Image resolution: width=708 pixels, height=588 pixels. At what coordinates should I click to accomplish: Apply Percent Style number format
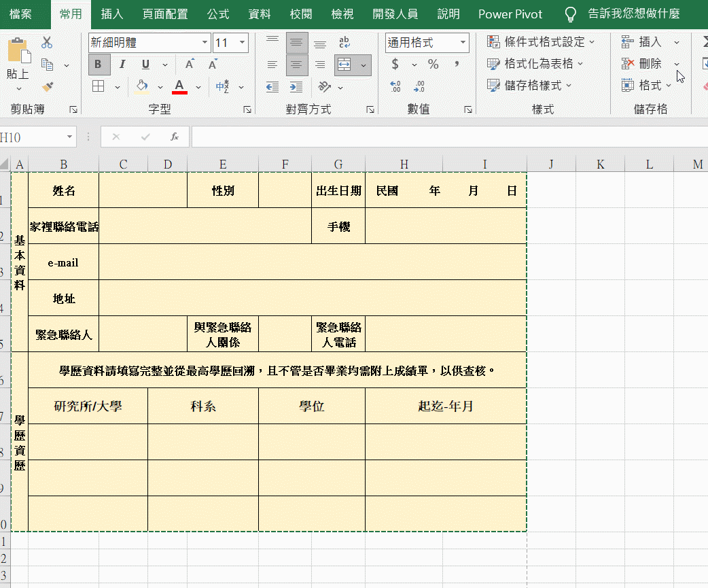click(x=433, y=65)
